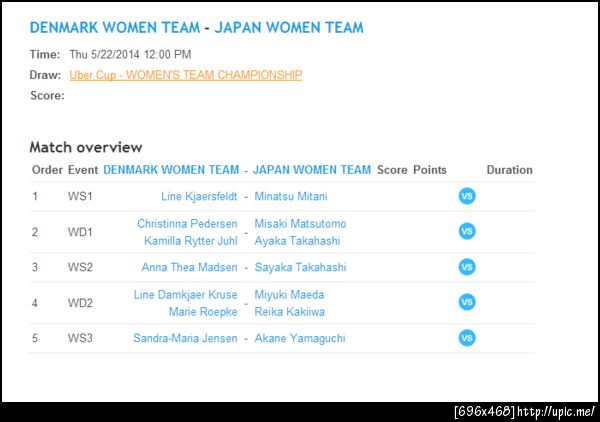The height and width of the screenshot is (422, 600).
Task: Click the VS icon for WS2 match
Action: click(x=466, y=267)
